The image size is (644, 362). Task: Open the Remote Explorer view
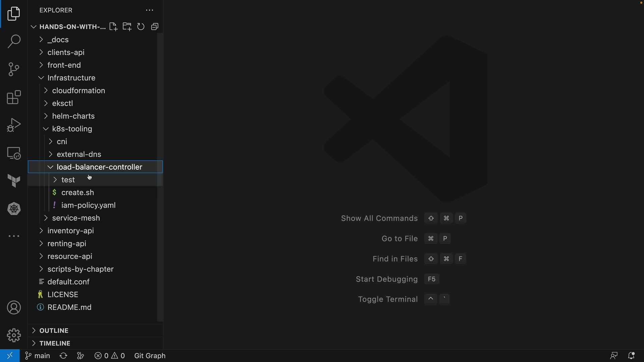point(14,153)
